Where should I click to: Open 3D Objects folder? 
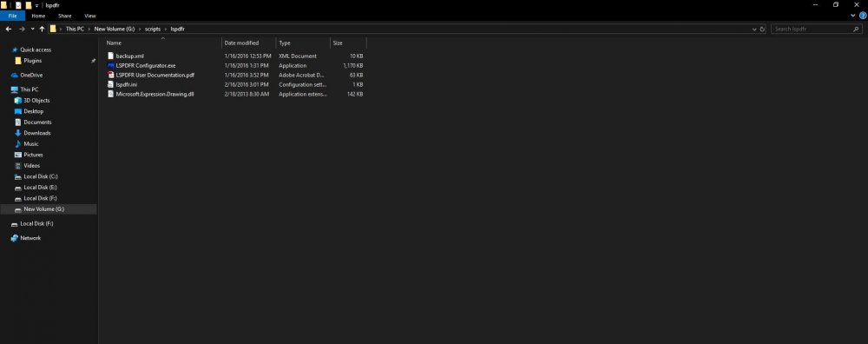point(36,100)
